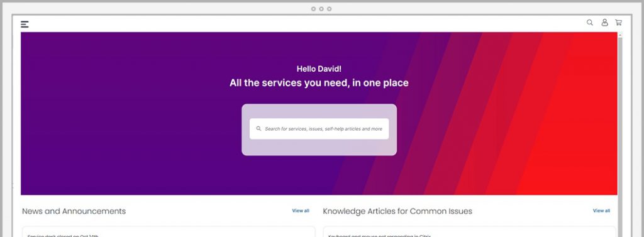
Task: Click the search icon in header
Action: pos(590,23)
